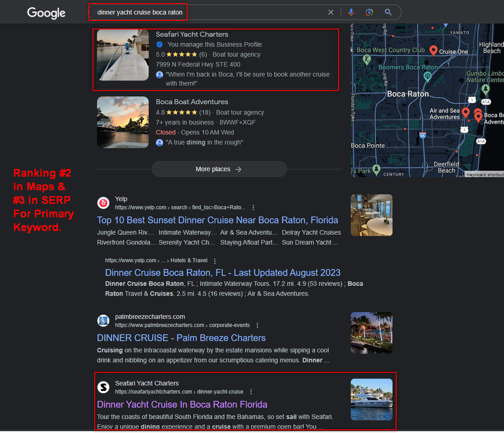Click the Yelp favicon
Viewport: 504px width, 433px height.
[103, 203]
